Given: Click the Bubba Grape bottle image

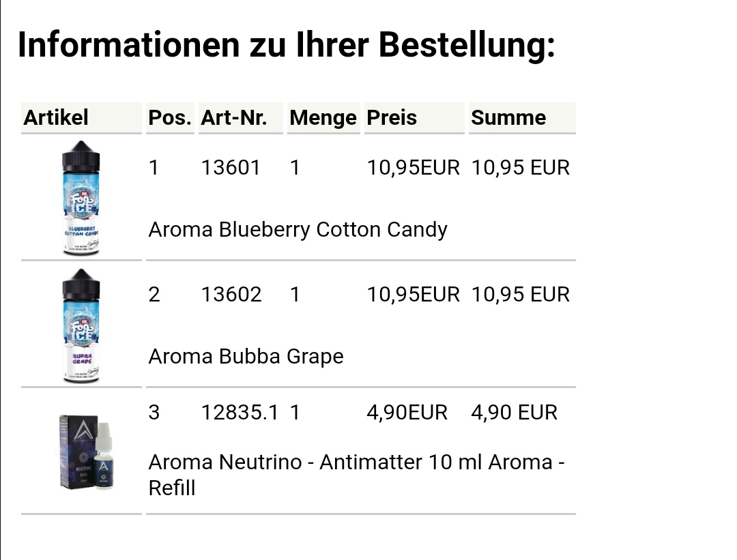Looking at the screenshot, I should click(81, 325).
